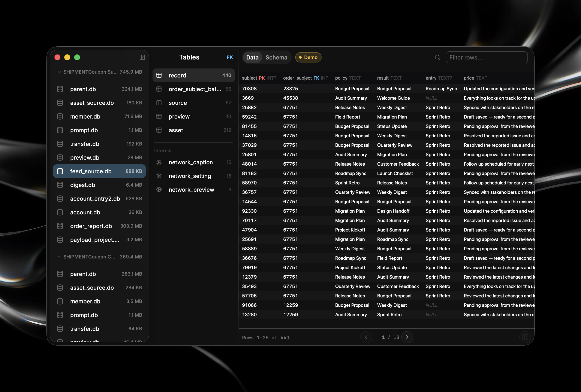Viewport: 581px width, 392px height.
Task: Select account_entry2.db database
Action: (x=99, y=199)
